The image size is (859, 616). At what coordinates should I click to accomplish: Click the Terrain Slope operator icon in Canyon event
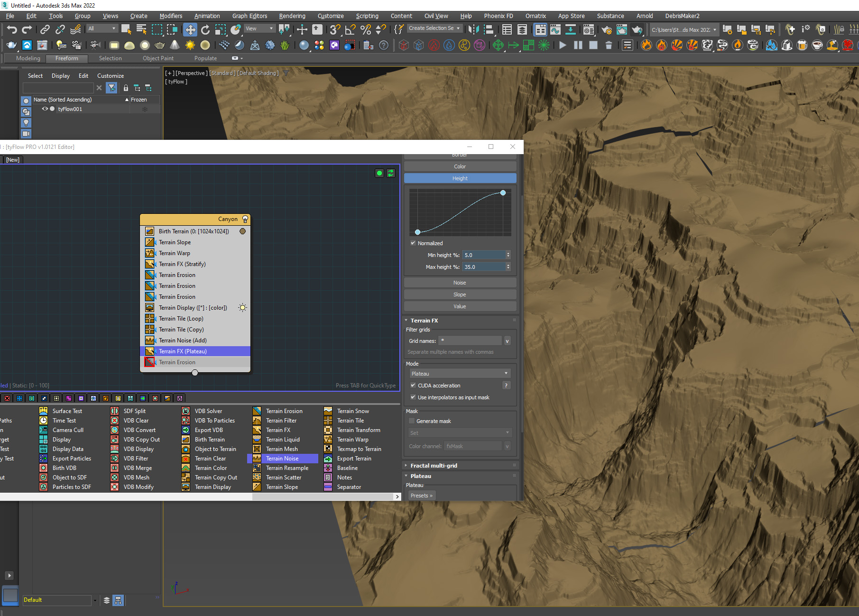150,242
